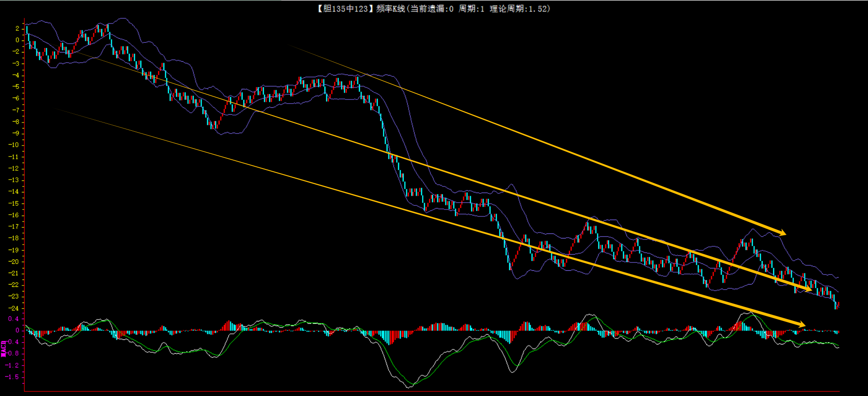The width and height of the screenshot is (868, 396).
Task: Click the last candlestick at right edge
Action: 838,305
